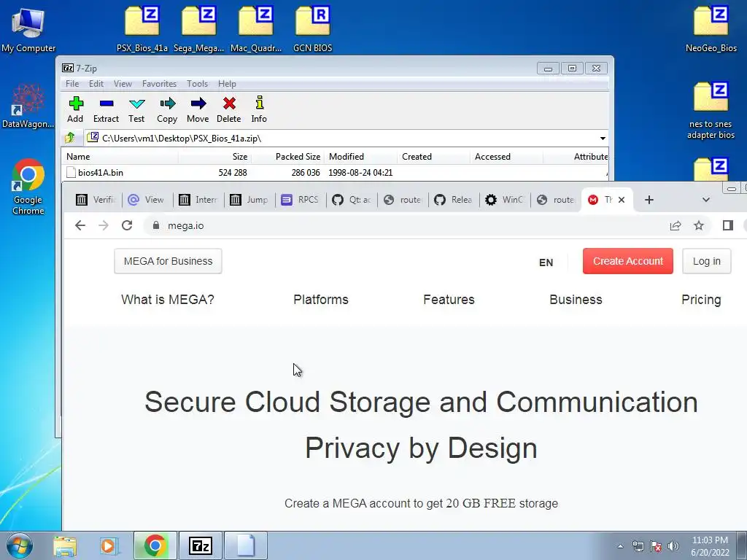The height and width of the screenshot is (560, 747).
Task: Open the 7-Zip path dropdown arrow
Action: click(603, 139)
